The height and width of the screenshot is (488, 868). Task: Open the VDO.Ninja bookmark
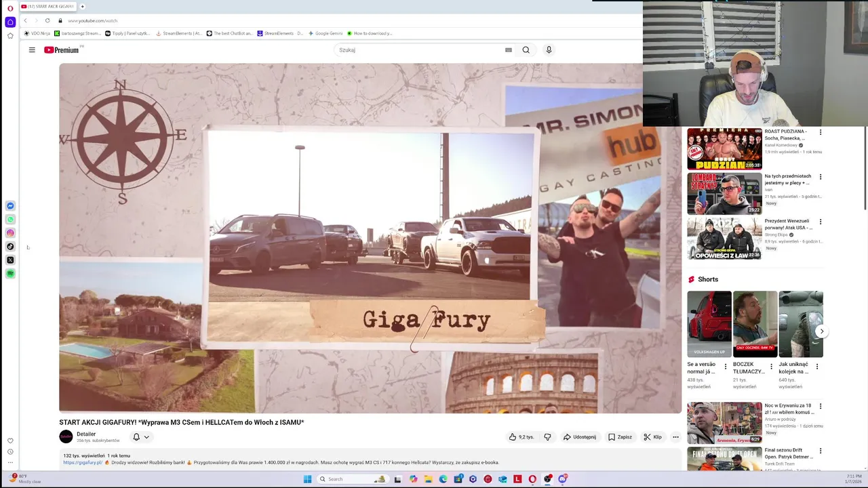[37, 33]
